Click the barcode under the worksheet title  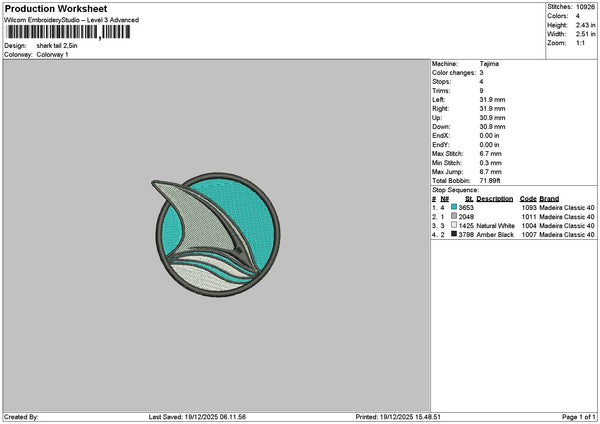click(x=69, y=32)
